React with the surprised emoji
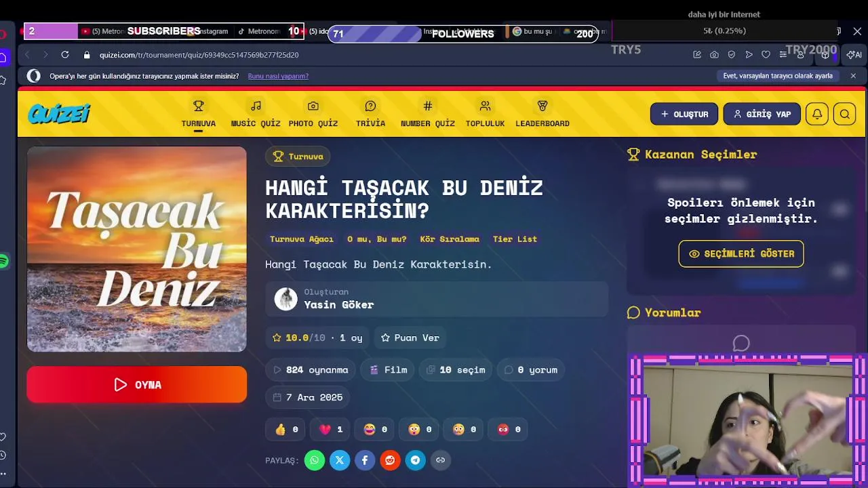 click(x=420, y=429)
